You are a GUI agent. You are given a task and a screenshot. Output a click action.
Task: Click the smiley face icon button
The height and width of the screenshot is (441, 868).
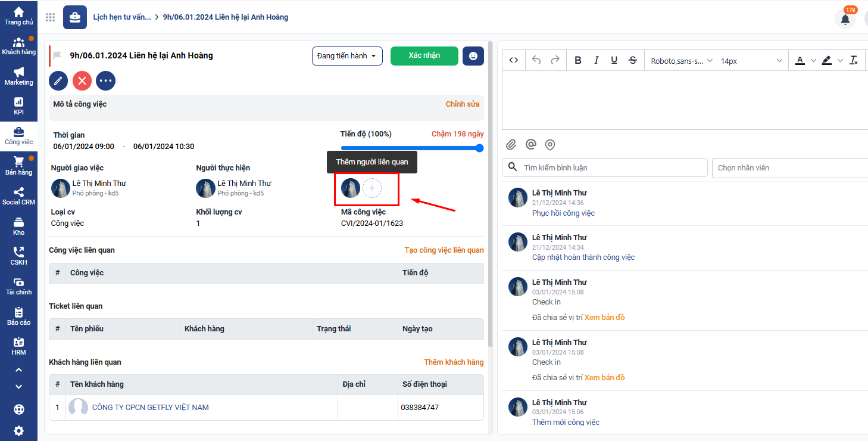tap(473, 56)
